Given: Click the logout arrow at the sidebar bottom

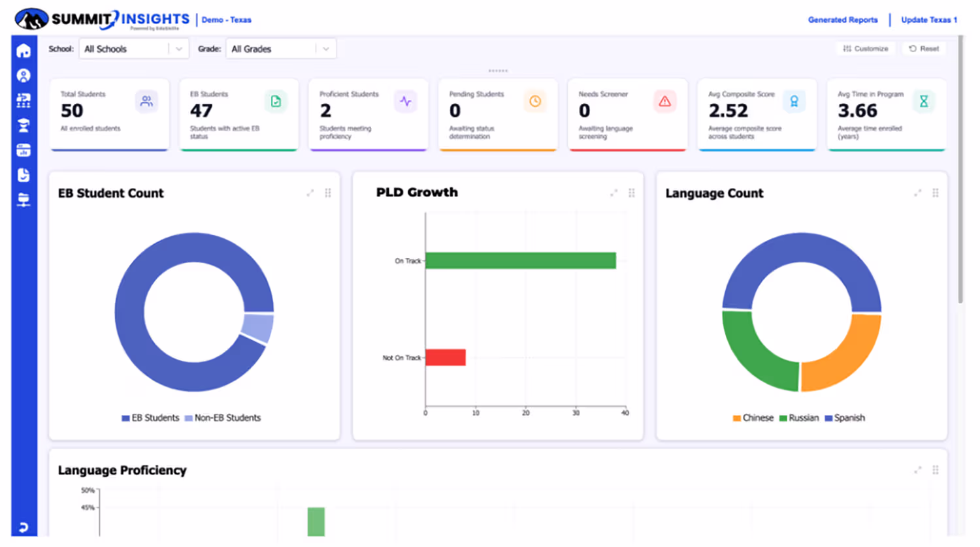Looking at the screenshot, I should (x=24, y=527).
